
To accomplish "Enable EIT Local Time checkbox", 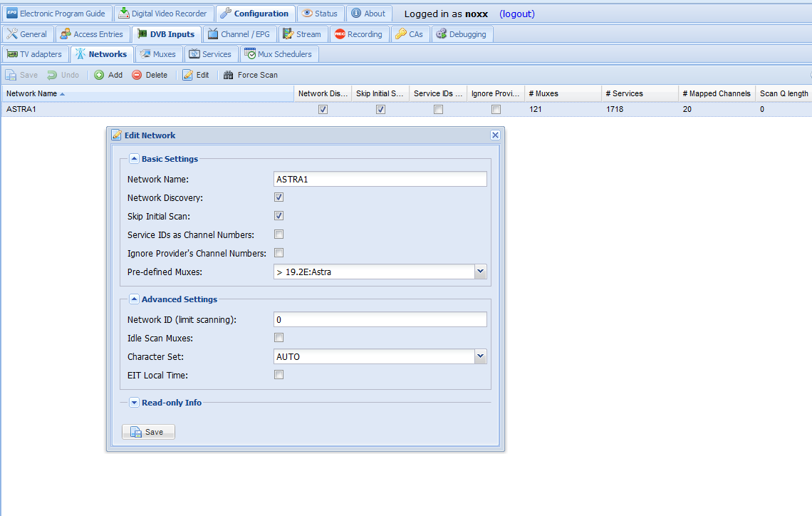I will point(279,375).
